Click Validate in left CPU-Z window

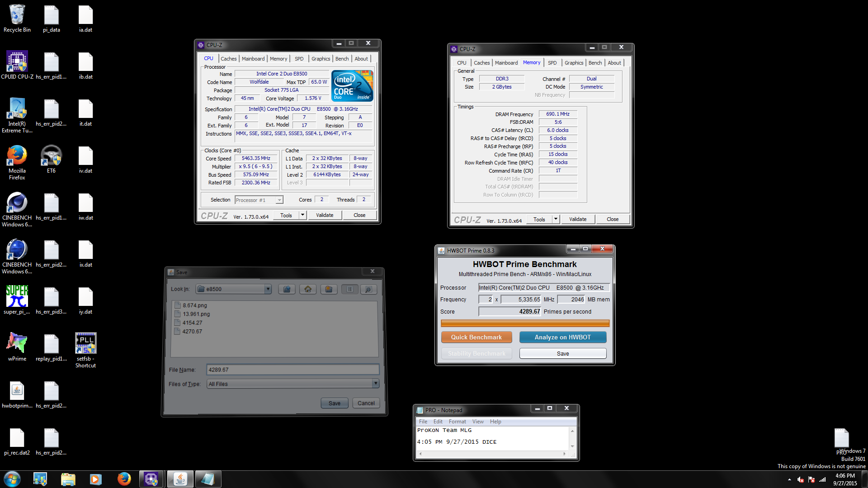pyautogui.click(x=325, y=215)
